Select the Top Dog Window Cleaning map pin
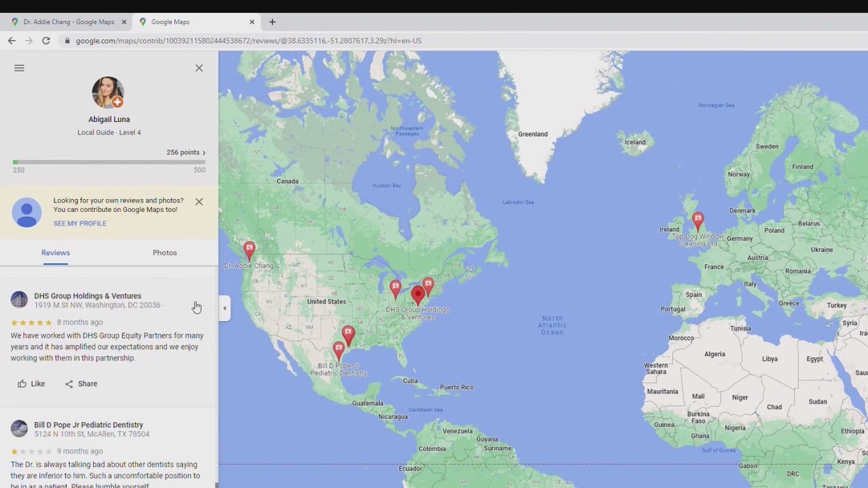 click(698, 220)
